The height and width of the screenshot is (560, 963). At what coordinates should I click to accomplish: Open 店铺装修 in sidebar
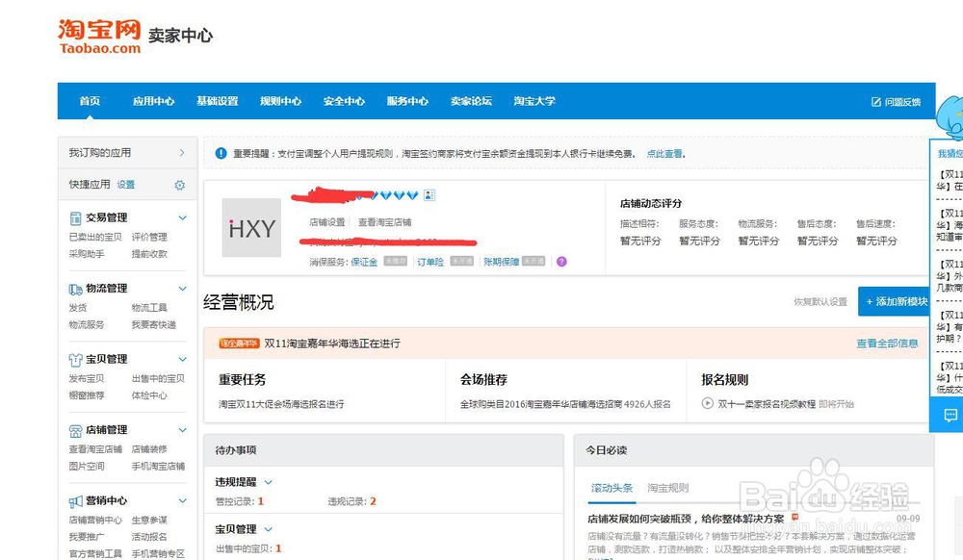pos(149,449)
